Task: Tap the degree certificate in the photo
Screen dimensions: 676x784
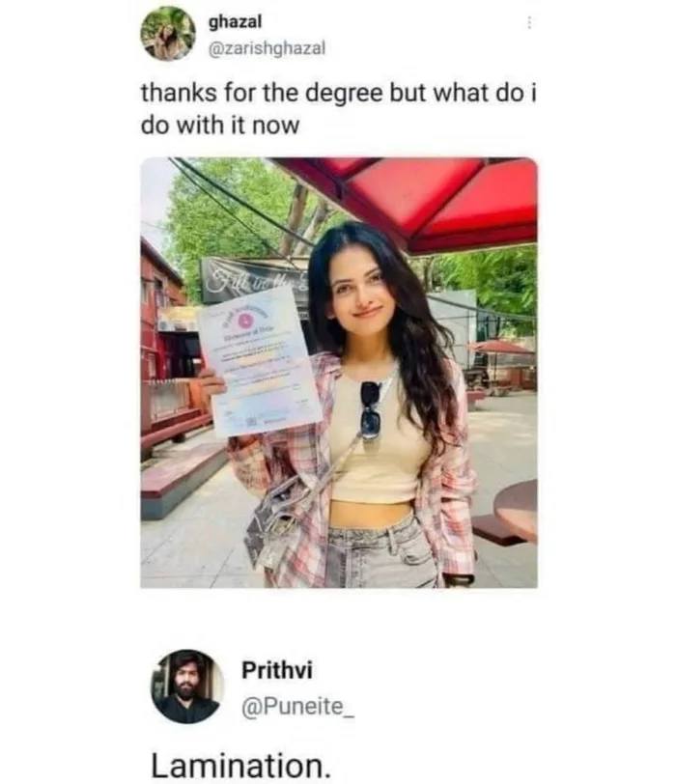Action: (259, 360)
